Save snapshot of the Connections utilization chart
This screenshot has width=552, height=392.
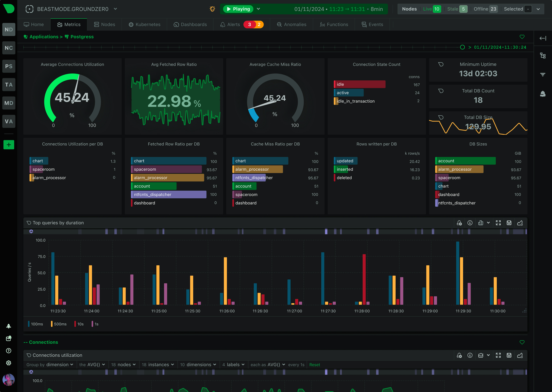(509, 355)
